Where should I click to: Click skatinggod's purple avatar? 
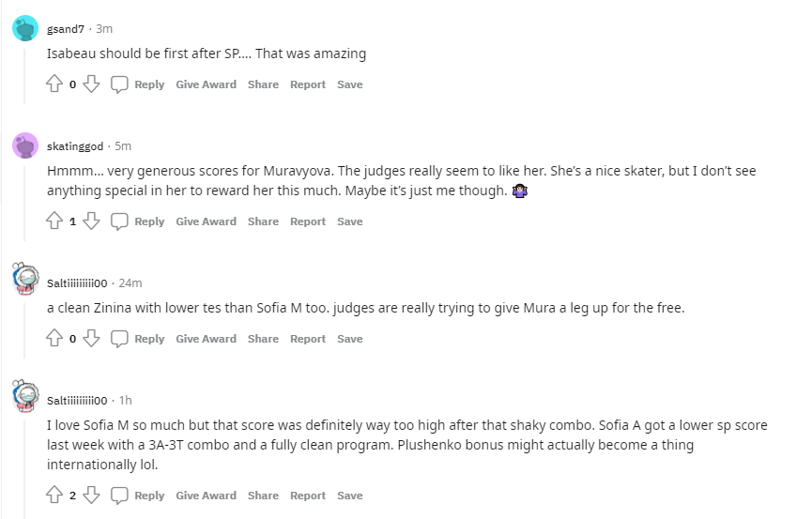pos(24,145)
